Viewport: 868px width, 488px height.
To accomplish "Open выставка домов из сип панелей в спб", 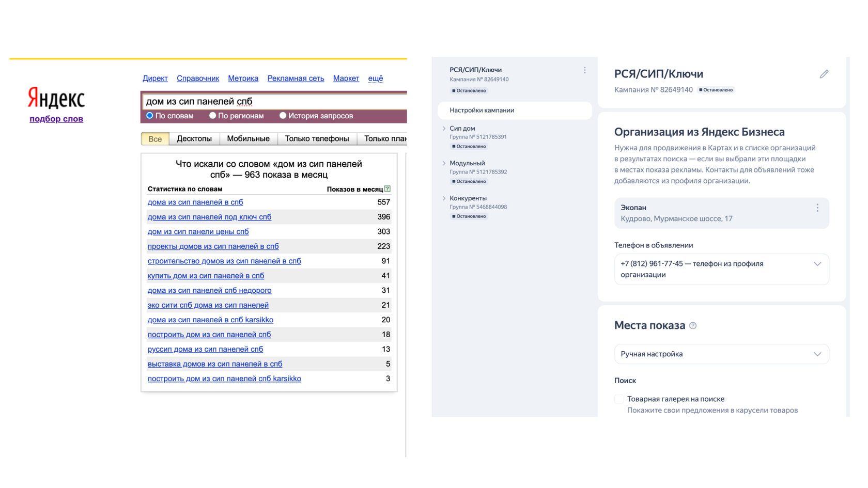I will (x=215, y=364).
